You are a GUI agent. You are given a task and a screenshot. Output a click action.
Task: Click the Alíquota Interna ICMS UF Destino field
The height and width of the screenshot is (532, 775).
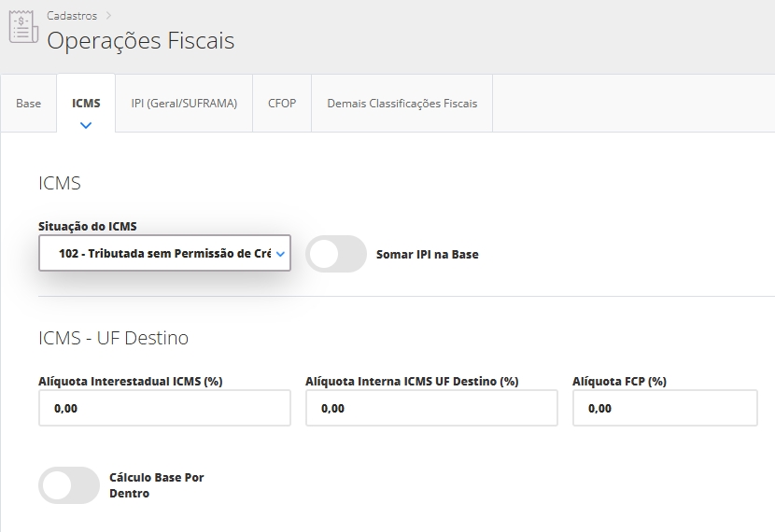pos(431,408)
